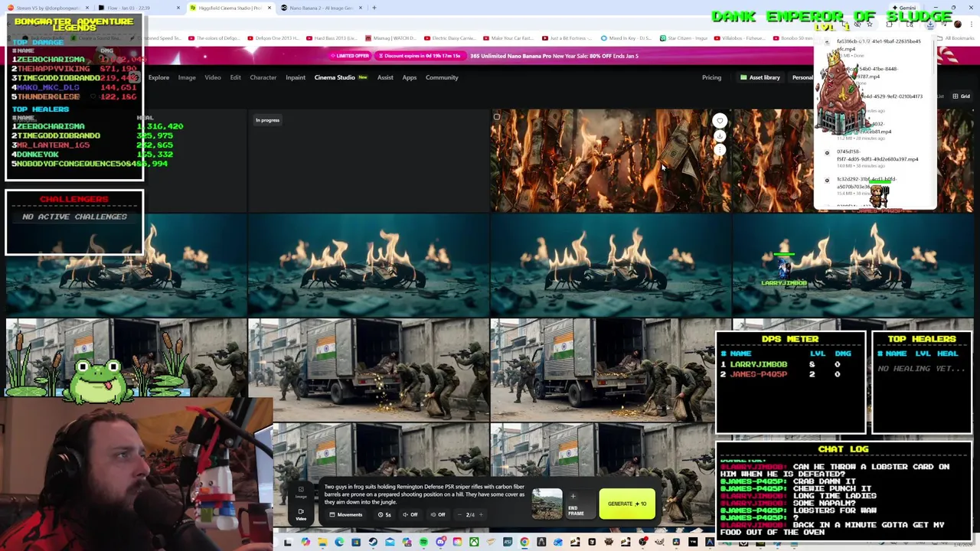Toggle the eye Off setting
Image resolution: width=980 pixels, height=551 pixels.
click(x=438, y=514)
